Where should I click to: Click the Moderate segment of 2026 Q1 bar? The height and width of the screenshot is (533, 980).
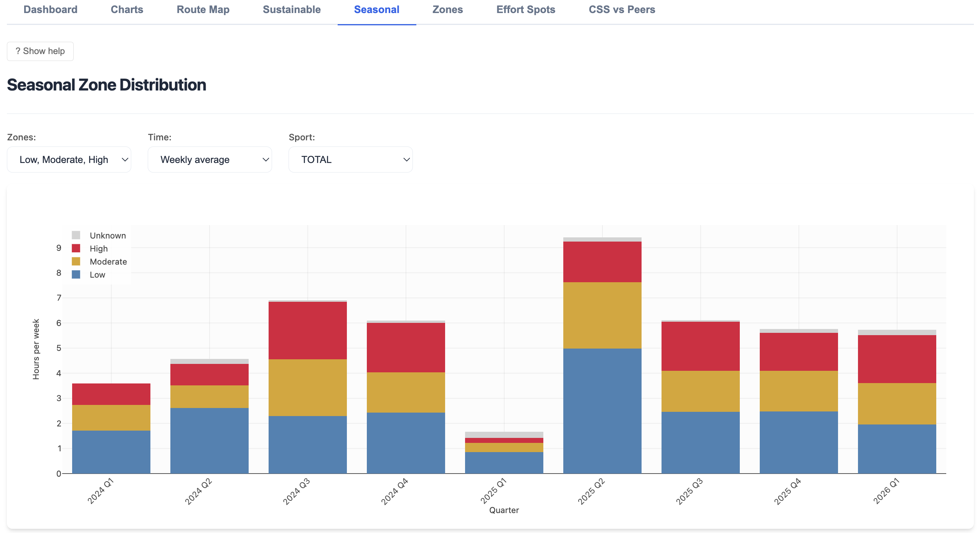tap(897, 404)
